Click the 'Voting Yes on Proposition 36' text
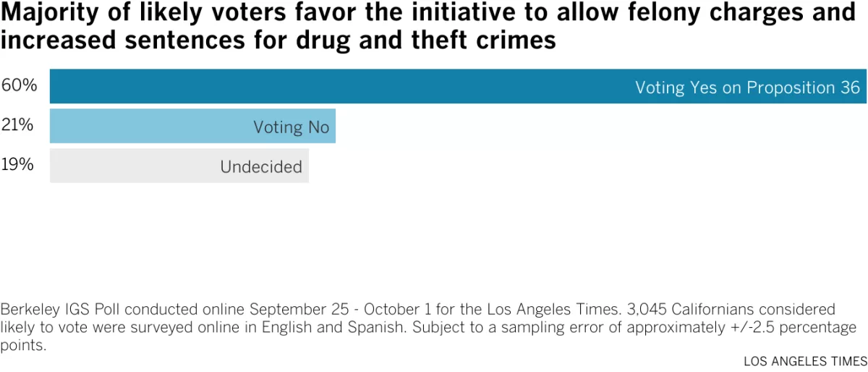 coord(747,88)
